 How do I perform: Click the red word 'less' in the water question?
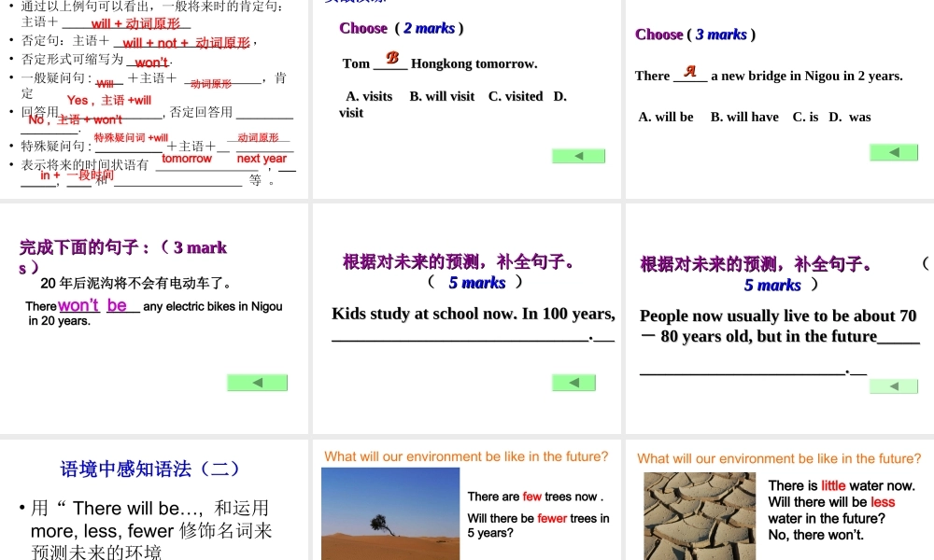[x=883, y=502]
